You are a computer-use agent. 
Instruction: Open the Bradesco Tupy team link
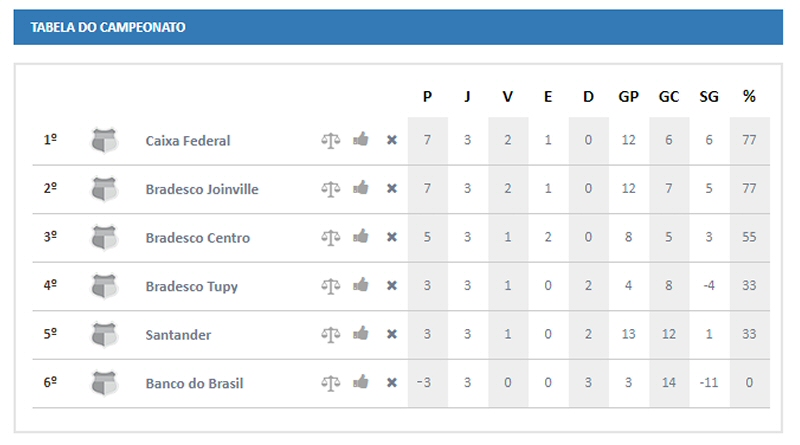(192, 286)
